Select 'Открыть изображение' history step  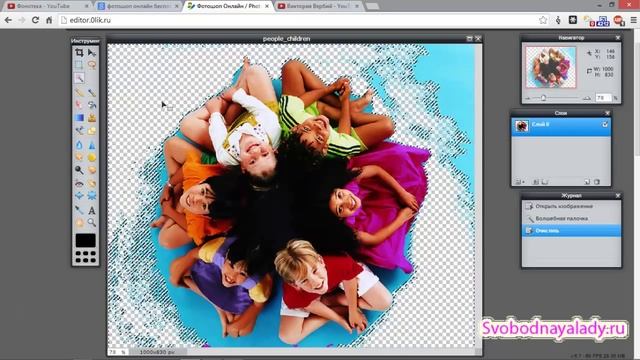(571, 206)
